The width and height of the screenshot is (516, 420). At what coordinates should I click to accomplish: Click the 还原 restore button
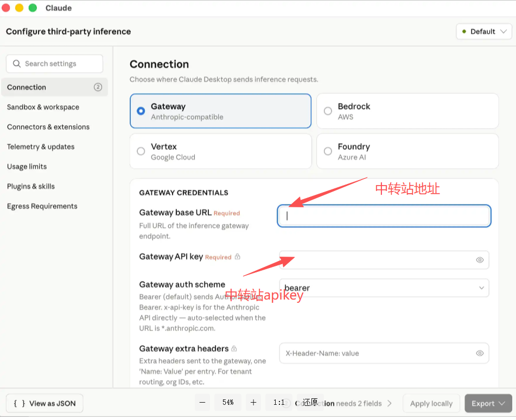[310, 402]
